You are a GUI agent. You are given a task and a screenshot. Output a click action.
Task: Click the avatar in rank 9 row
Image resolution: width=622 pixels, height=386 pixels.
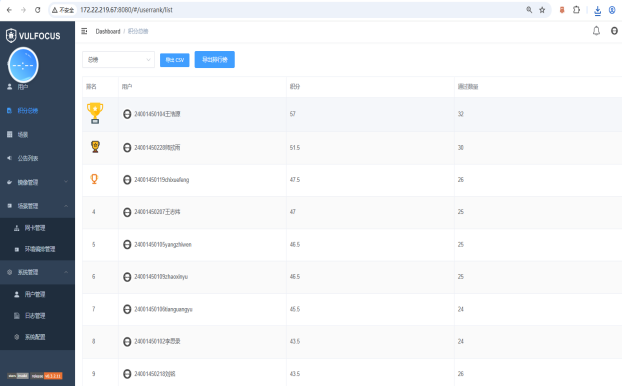tap(127, 374)
